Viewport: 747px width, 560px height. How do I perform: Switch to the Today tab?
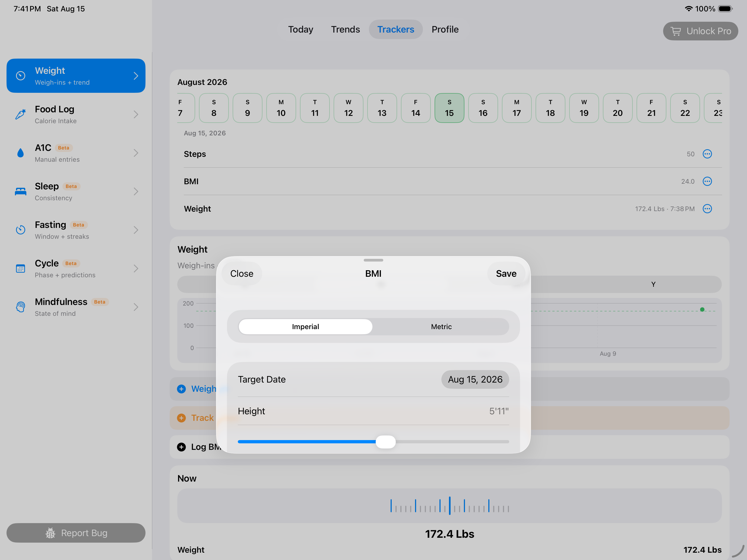[300, 29]
